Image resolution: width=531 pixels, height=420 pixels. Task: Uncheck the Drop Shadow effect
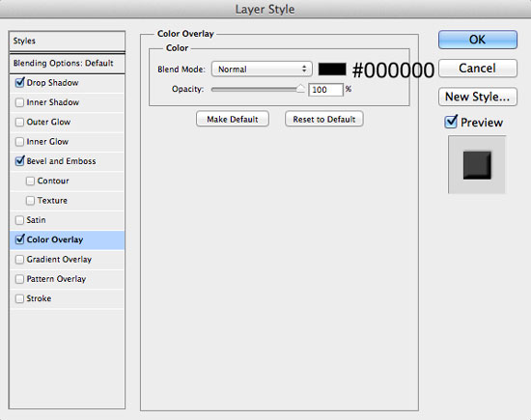click(19, 82)
